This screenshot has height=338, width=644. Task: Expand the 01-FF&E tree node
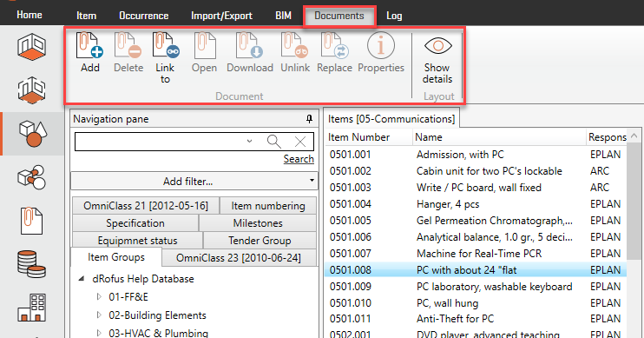pos(99,296)
